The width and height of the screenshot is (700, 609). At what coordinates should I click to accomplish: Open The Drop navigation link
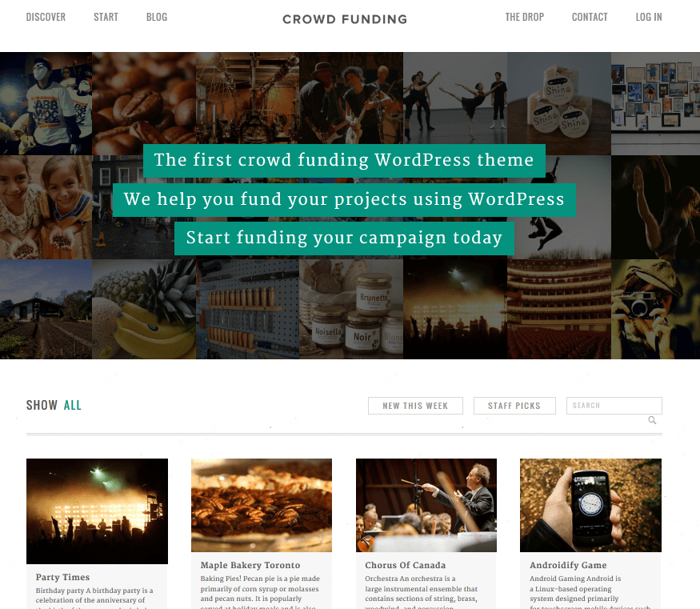[x=525, y=17]
